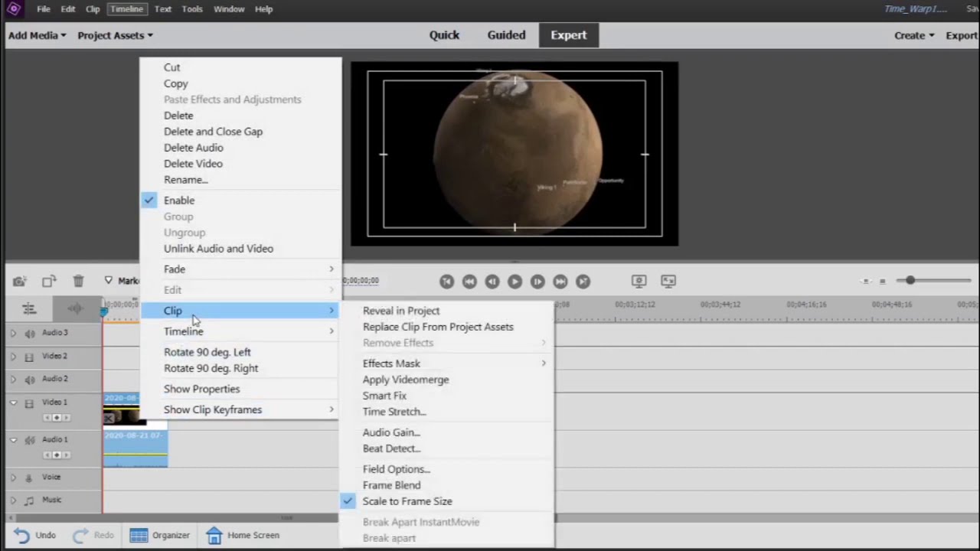Play the timeline preview
The height and width of the screenshot is (551, 980).
(x=514, y=282)
